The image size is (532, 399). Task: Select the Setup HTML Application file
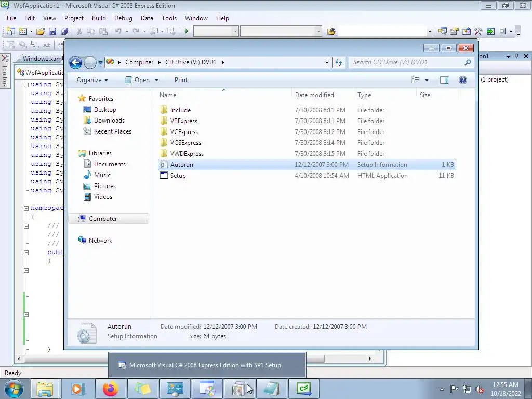(307, 176)
